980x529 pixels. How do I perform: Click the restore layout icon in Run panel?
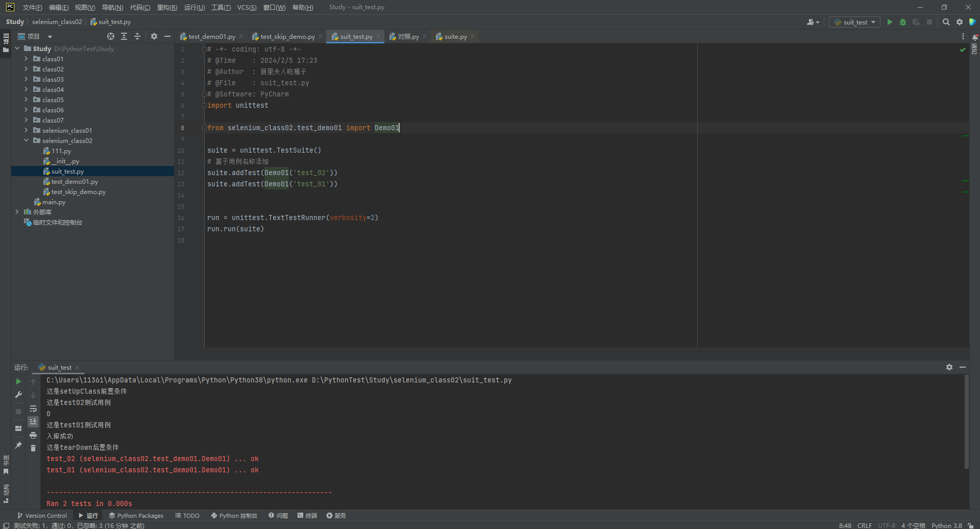coord(18,428)
